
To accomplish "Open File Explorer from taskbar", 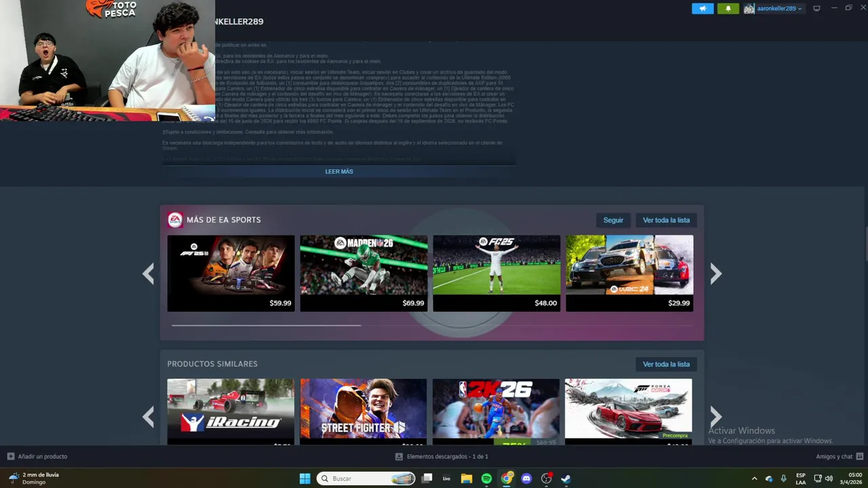I will [x=467, y=479].
